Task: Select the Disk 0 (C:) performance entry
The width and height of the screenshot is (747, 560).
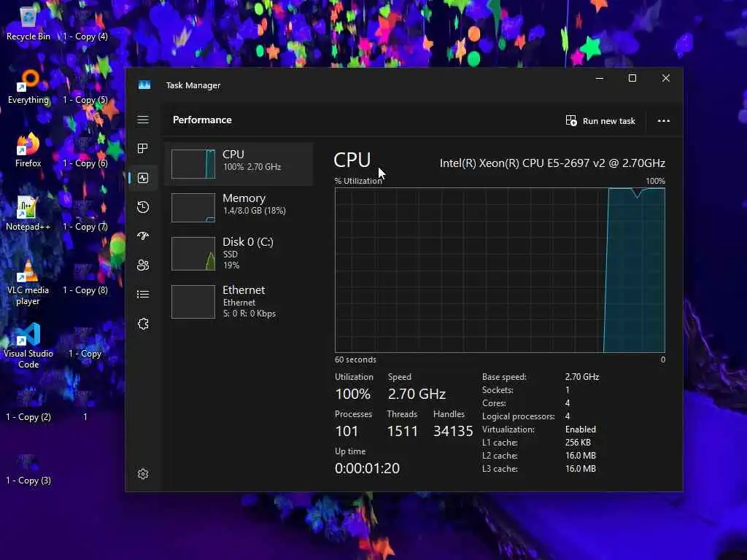Action: 239,253
